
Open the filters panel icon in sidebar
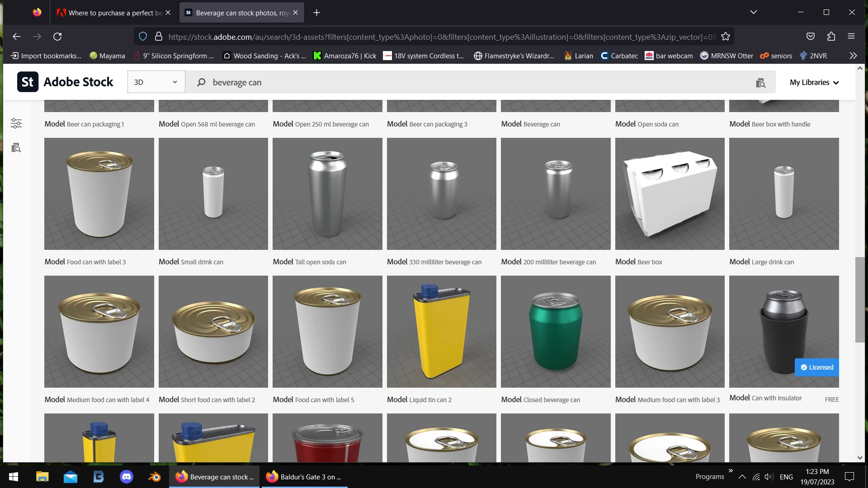pyautogui.click(x=16, y=123)
